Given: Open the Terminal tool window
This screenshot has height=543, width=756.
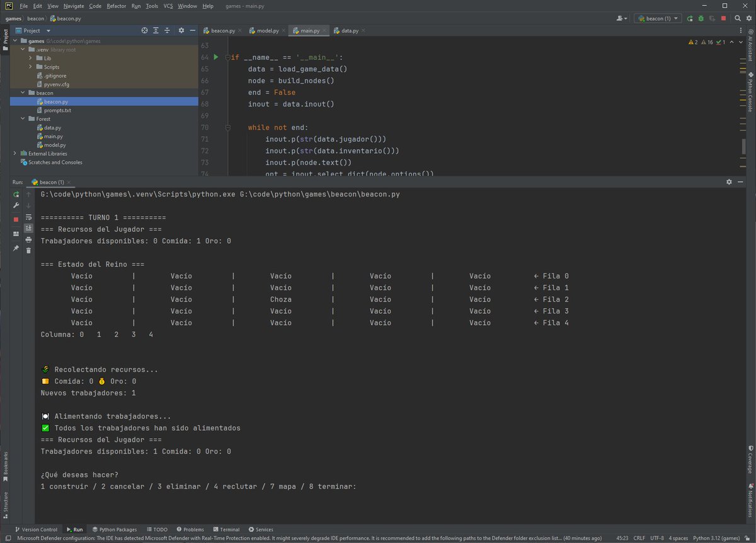Looking at the screenshot, I should click(226, 530).
